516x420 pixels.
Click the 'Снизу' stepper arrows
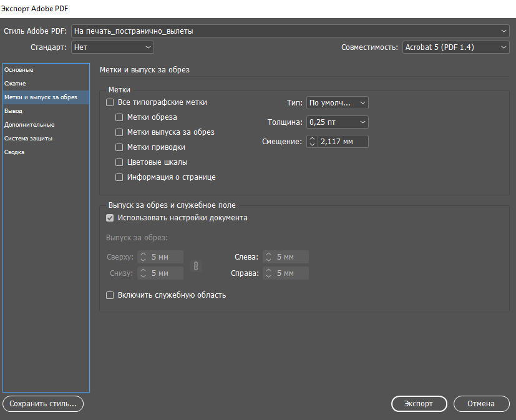pos(143,273)
